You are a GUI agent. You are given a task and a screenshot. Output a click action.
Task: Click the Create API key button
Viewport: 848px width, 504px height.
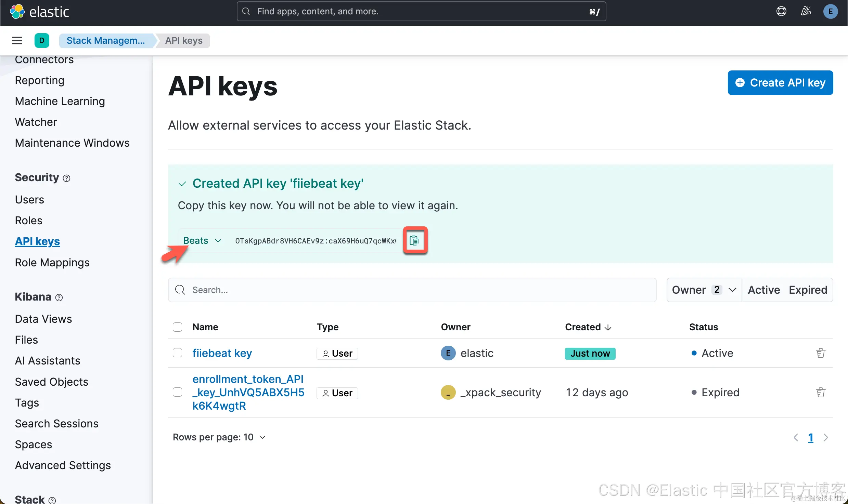click(780, 83)
